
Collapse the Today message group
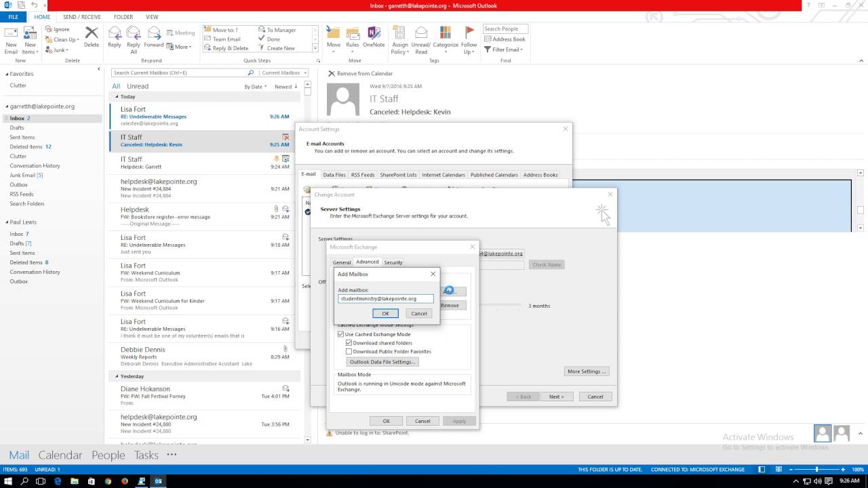click(x=117, y=97)
